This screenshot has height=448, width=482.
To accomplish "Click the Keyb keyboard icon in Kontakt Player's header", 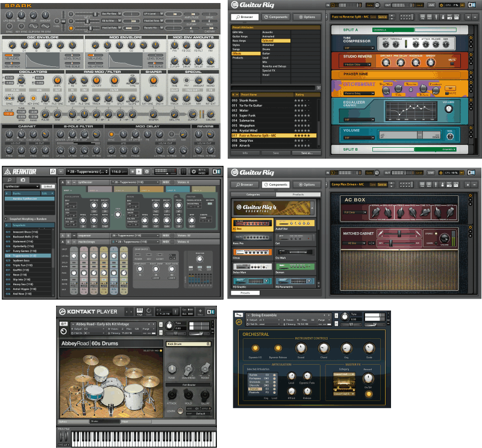I will [x=140, y=312].
